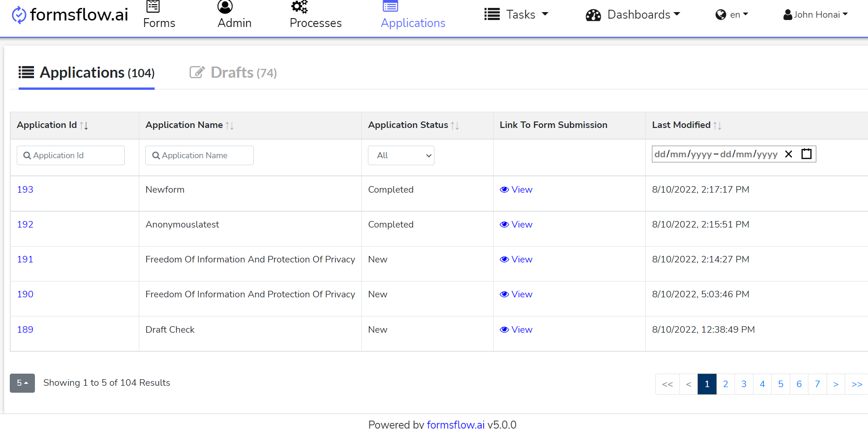The image size is (868, 429).
Task: Open the Application Status All filter
Action: (401, 155)
